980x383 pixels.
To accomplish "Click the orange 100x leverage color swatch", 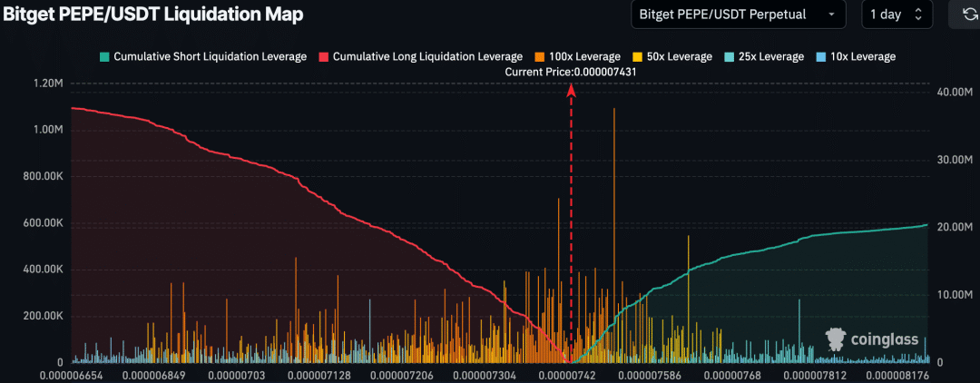I will [x=539, y=57].
